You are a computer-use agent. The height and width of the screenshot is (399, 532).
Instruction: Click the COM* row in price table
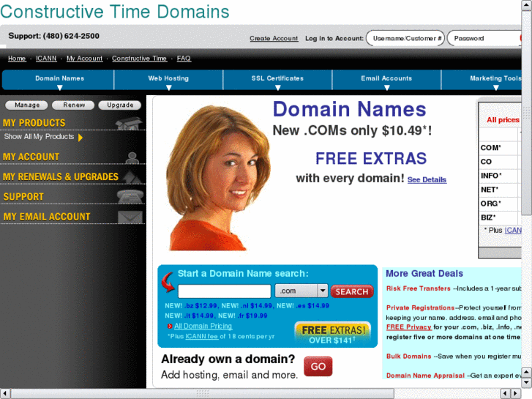pos(500,148)
